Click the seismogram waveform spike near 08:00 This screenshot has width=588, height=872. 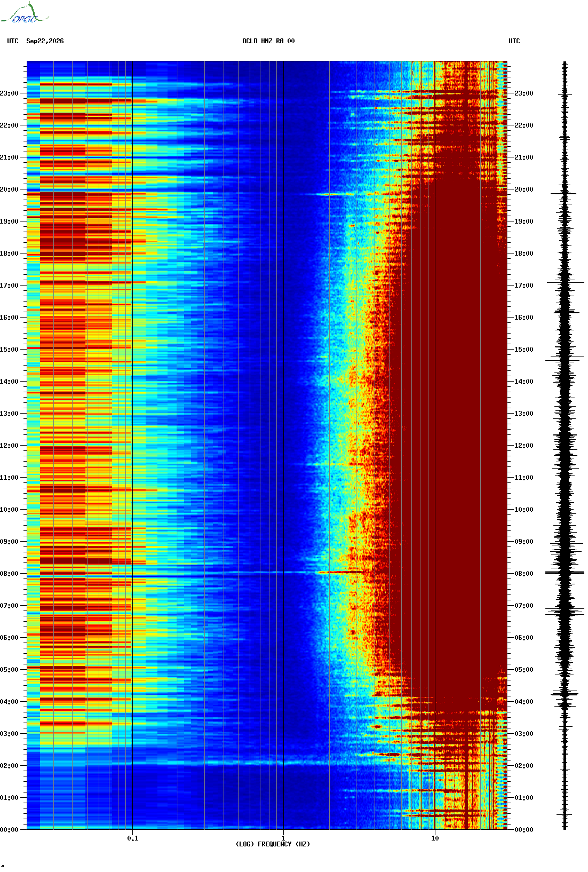(x=565, y=573)
